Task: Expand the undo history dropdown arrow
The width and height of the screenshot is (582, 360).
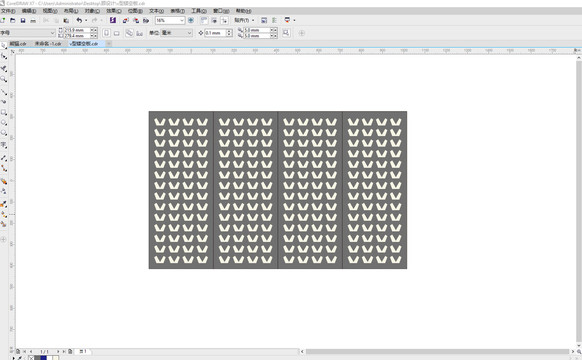Action: pyautogui.click(x=86, y=20)
